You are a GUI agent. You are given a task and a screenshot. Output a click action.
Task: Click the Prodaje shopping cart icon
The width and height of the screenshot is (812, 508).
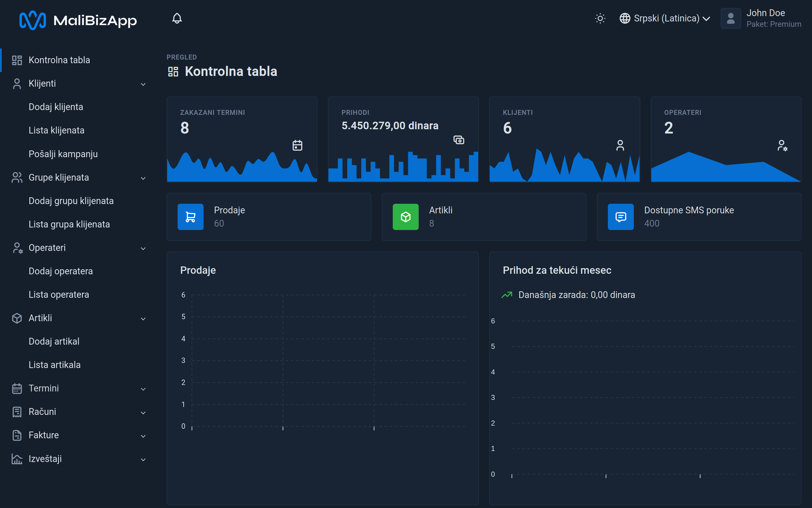pos(191,217)
